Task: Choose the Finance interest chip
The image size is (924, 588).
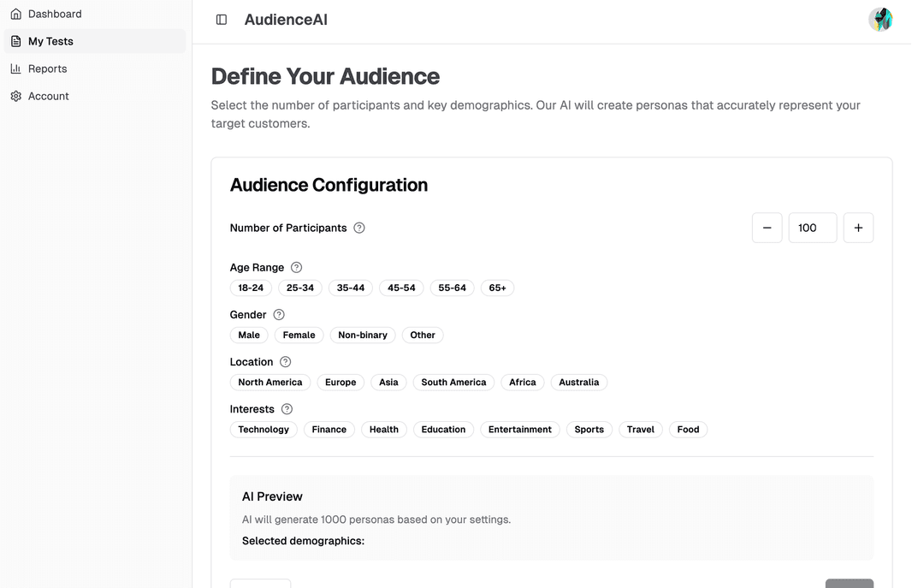Action: tap(329, 430)
